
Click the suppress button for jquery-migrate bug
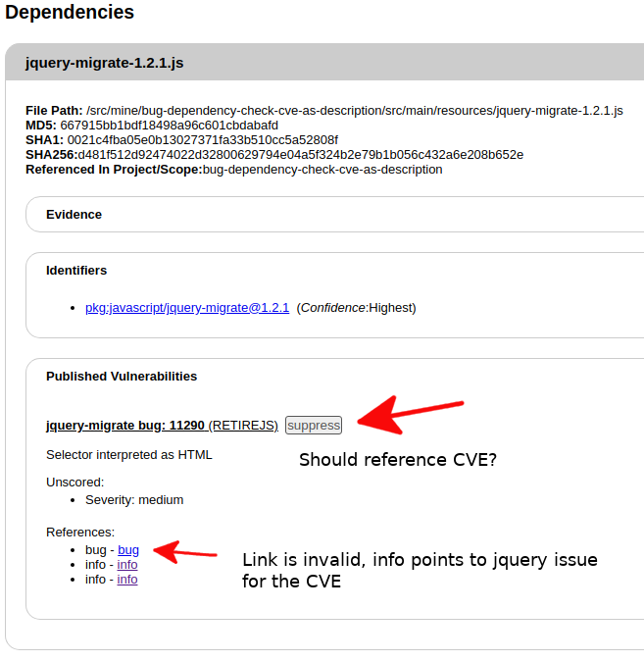pos(314,425)
